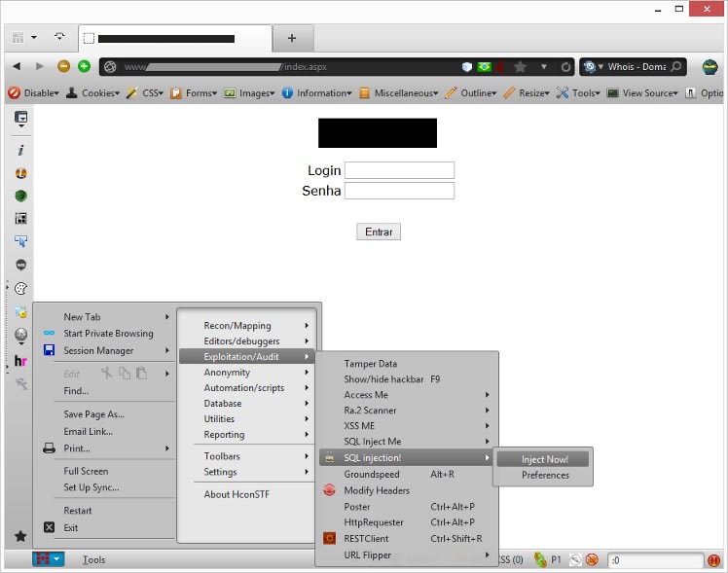Expand the XSS ME submenu
Screen dimensions: 728x573
pyautogui.click(x=406, y=426)
